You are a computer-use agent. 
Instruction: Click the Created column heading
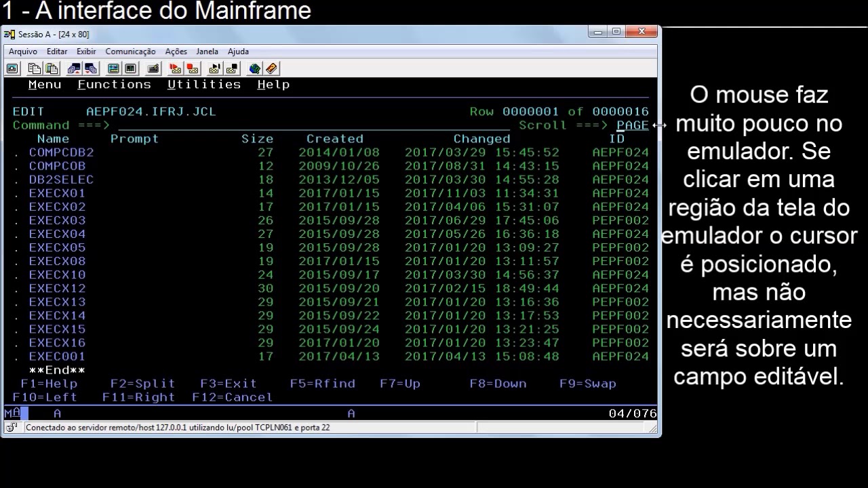(x=334, y=139)
